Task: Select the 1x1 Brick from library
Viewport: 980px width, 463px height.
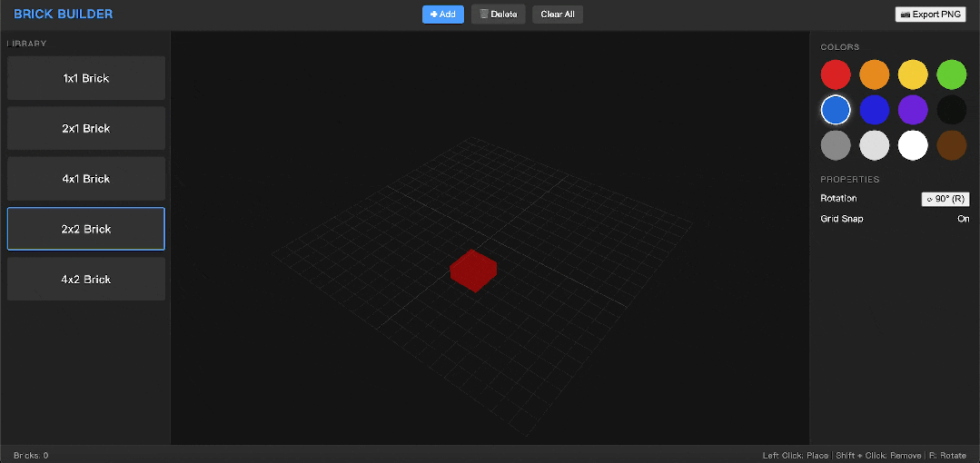Action: [86, 78]
